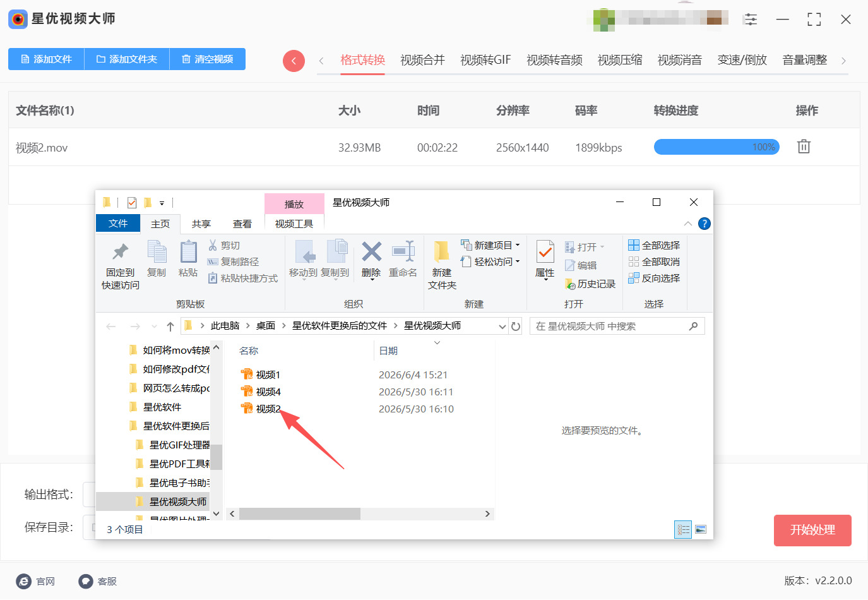
Task: Open the 查看 ribbon tab
Action: coord(242,224)
